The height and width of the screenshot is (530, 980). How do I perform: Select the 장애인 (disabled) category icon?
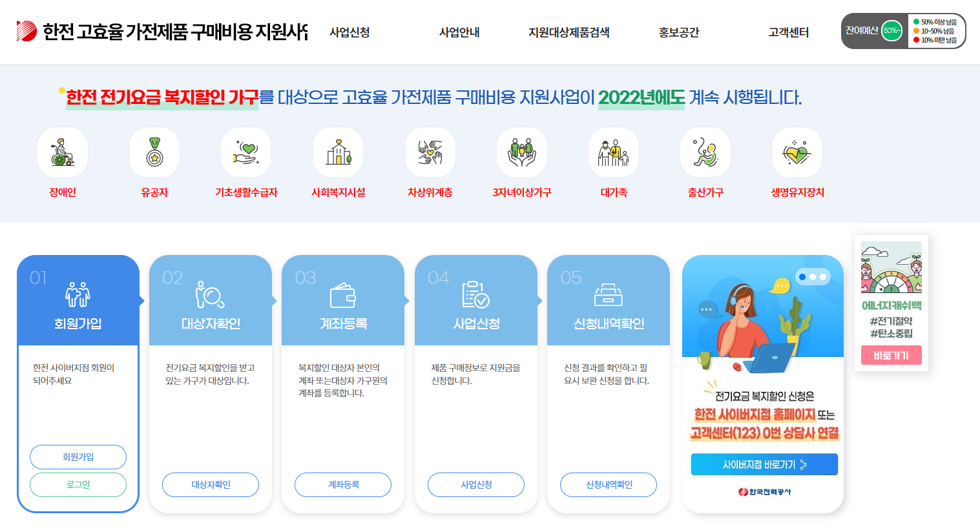click(62, 152)
